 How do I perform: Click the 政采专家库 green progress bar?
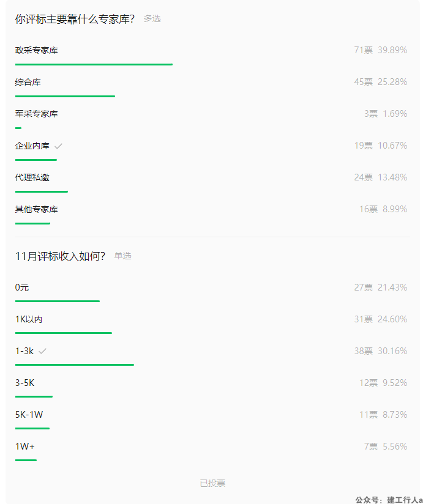click(94, 64)
